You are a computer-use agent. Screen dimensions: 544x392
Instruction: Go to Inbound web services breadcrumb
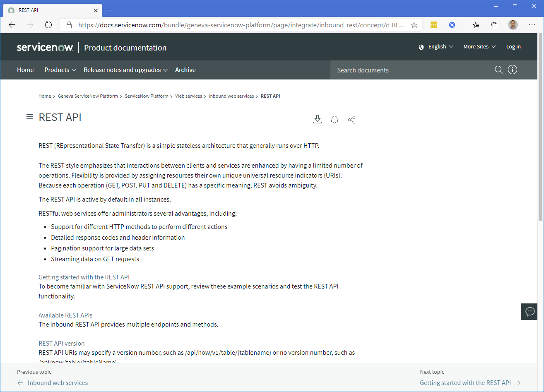pyautogui.click(x=231, y=96)
